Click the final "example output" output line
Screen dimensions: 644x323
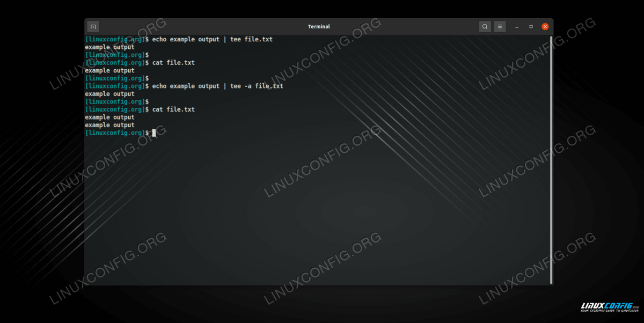(109, 125)
